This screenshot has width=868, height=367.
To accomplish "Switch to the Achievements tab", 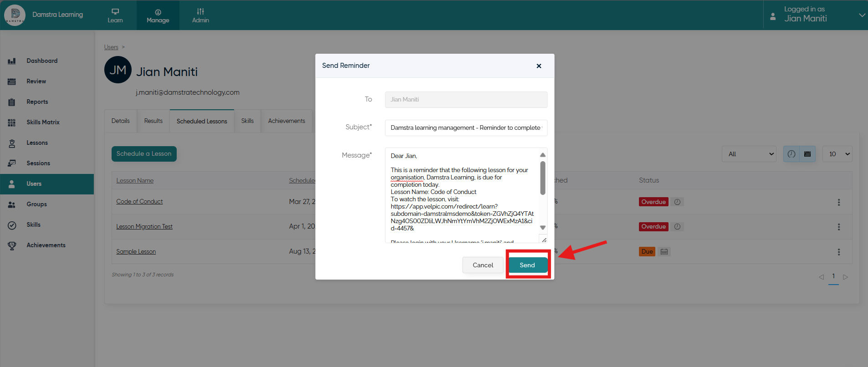I will (287, 121).
